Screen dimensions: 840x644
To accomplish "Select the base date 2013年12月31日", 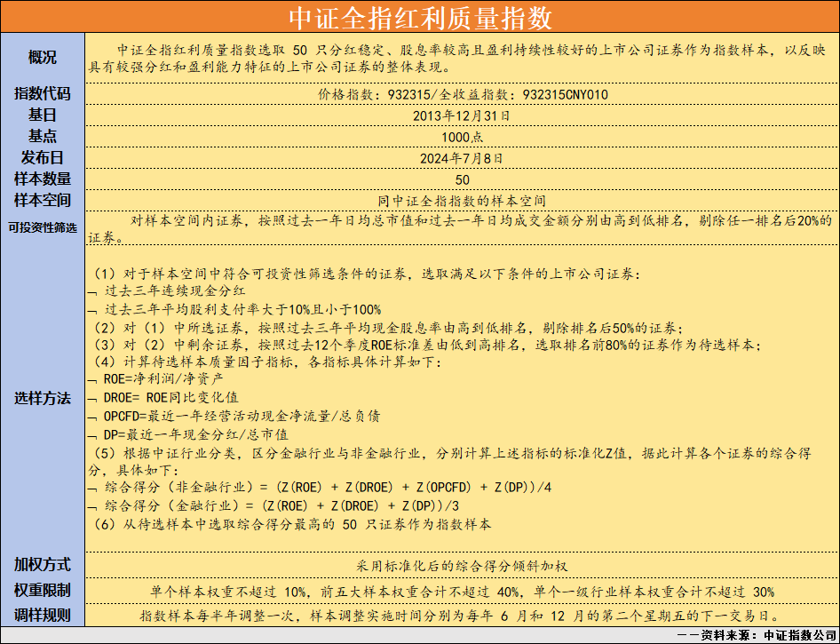I will [462, 115].
